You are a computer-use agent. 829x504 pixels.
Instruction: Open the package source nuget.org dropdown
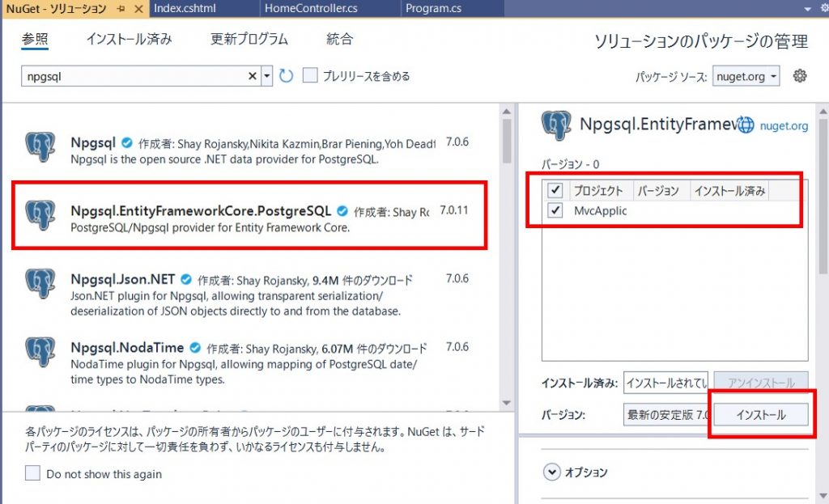pos(746,76)
